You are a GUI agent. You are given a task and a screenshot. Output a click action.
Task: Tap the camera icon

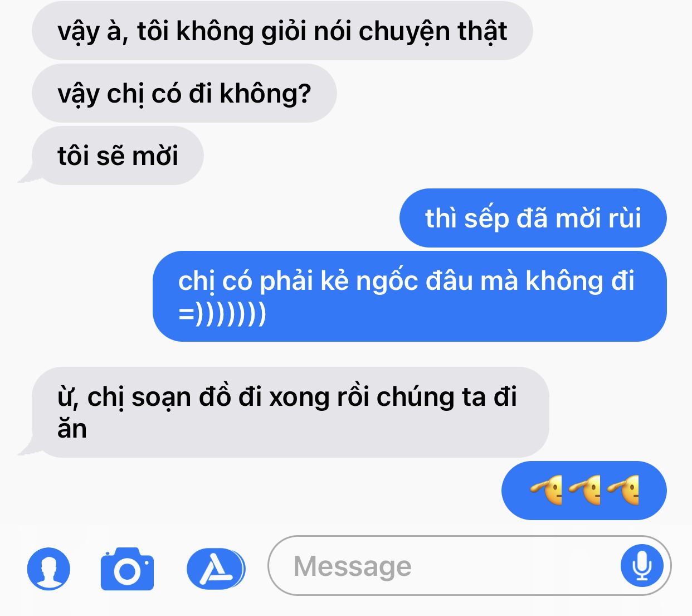coord(127,569)
